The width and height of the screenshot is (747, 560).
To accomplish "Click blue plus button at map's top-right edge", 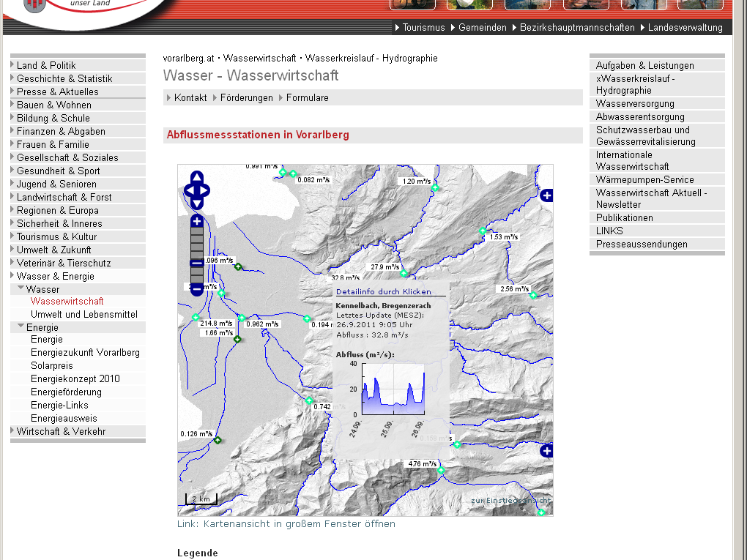I will tap(546, 195).
